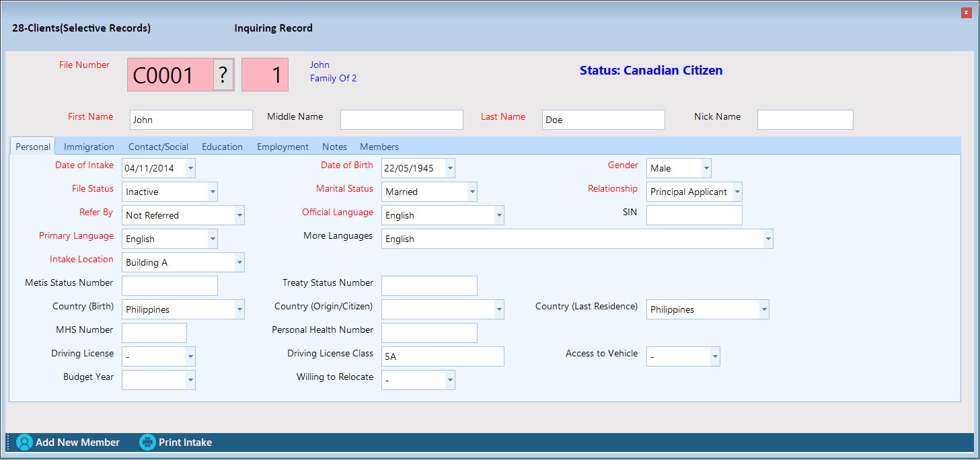980x460 pixels.
Task: Click the Add New Member person icon
Action: (24, 443)
